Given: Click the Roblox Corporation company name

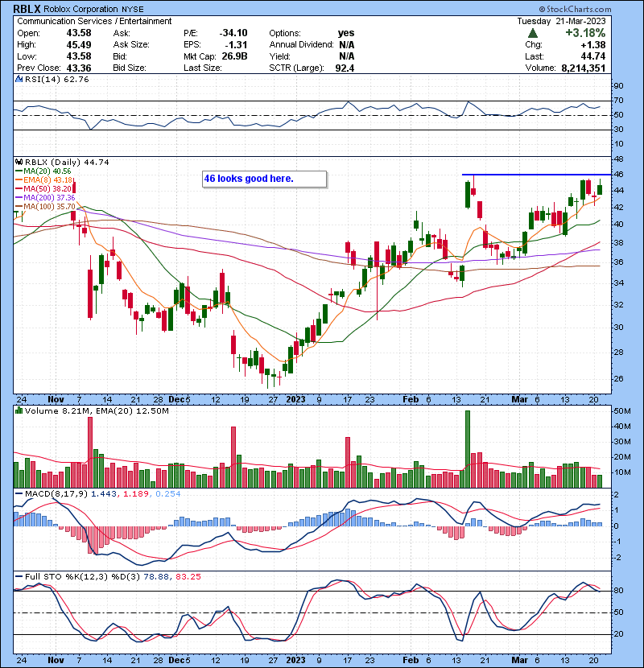Looking at the screenshot, I should (80, 9).
